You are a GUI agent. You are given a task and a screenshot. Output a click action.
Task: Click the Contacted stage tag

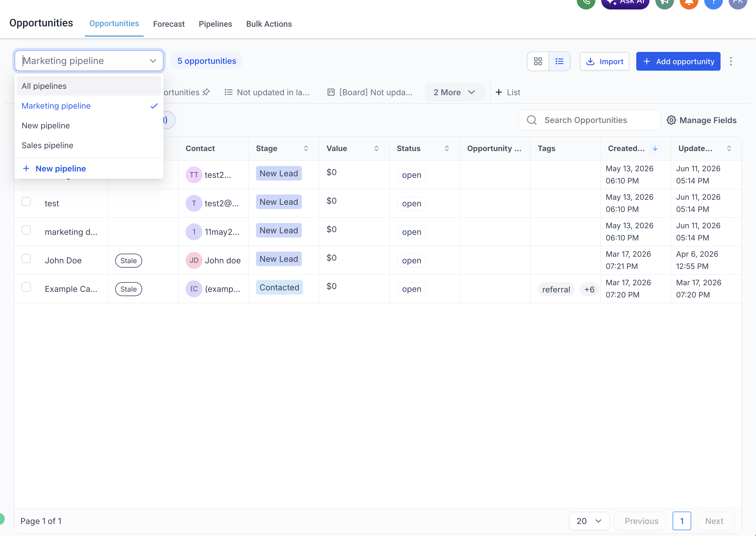coord(279,287)
